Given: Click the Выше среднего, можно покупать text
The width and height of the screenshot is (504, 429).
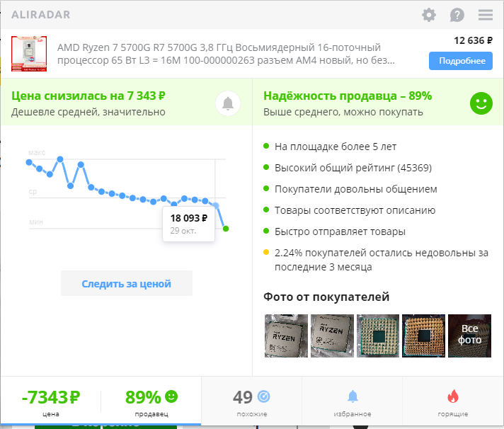Looking at the screenshot, I should 343,112.
